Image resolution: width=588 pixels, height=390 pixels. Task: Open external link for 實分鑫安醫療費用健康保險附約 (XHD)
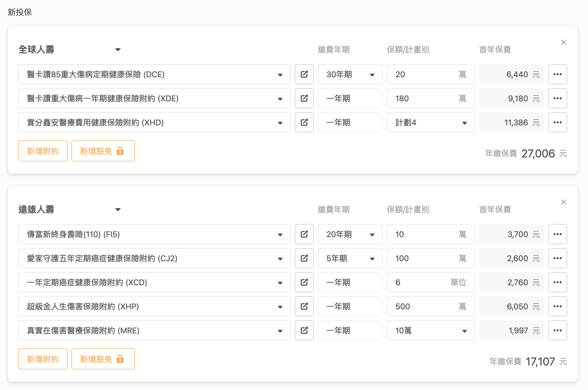click(x=304, y=122)
